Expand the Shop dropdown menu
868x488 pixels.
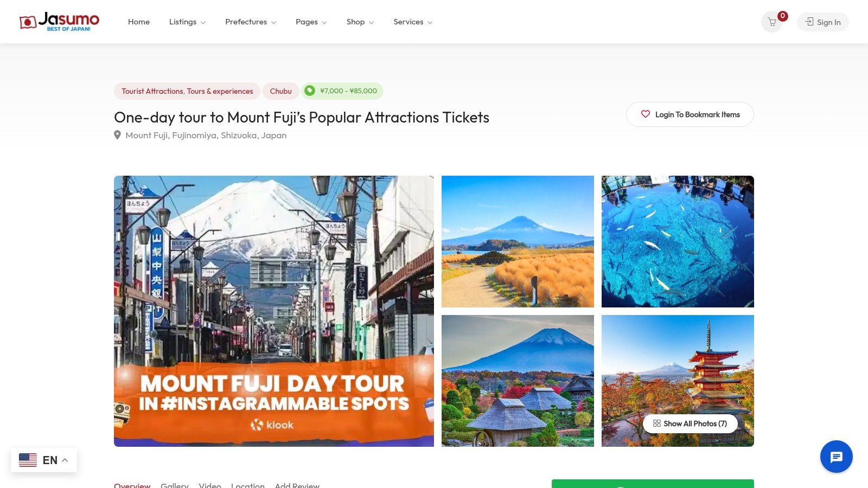point(360,22)
